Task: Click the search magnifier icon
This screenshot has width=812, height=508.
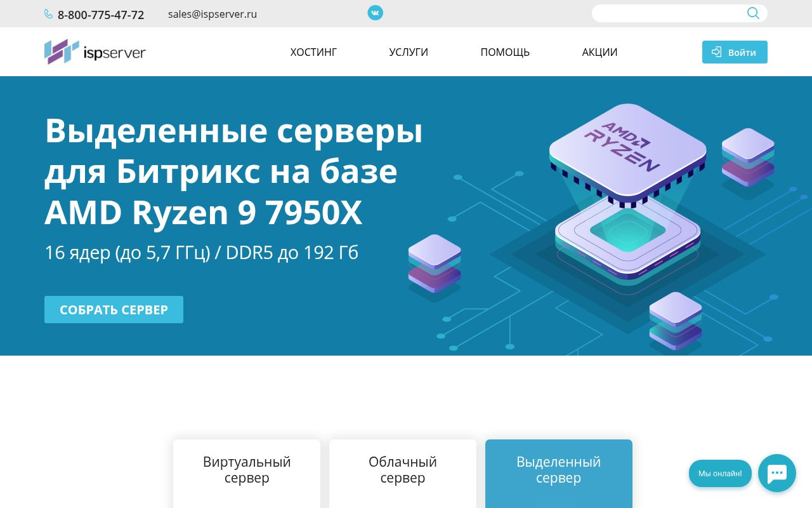Action: pos(753,13)
